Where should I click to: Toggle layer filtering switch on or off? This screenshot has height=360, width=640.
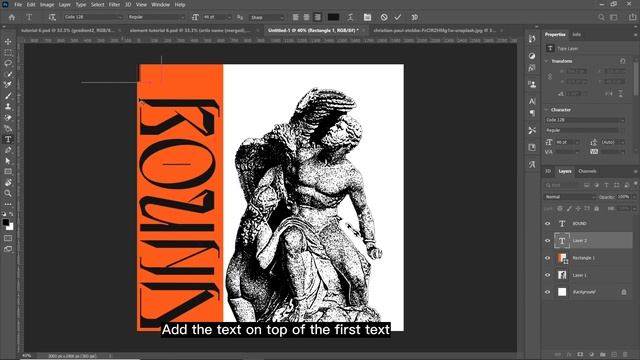[636, 184]
